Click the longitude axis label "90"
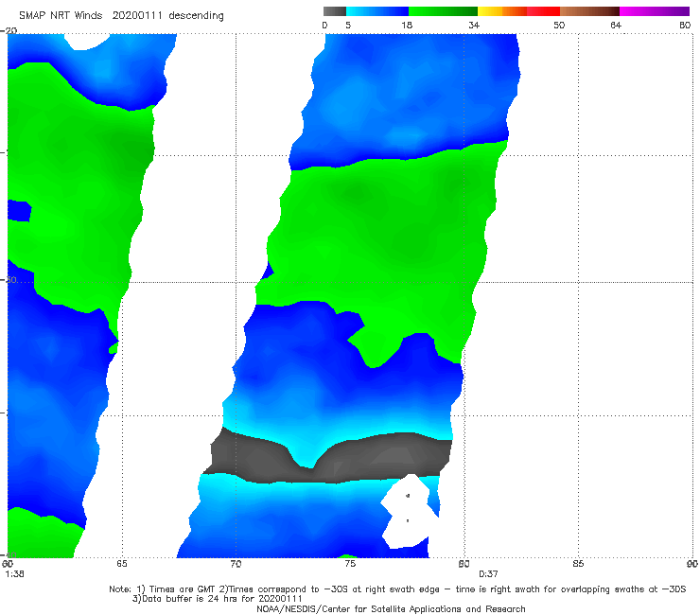The width and height of the screenshot is (700, 615). click(x=692, y=564)
